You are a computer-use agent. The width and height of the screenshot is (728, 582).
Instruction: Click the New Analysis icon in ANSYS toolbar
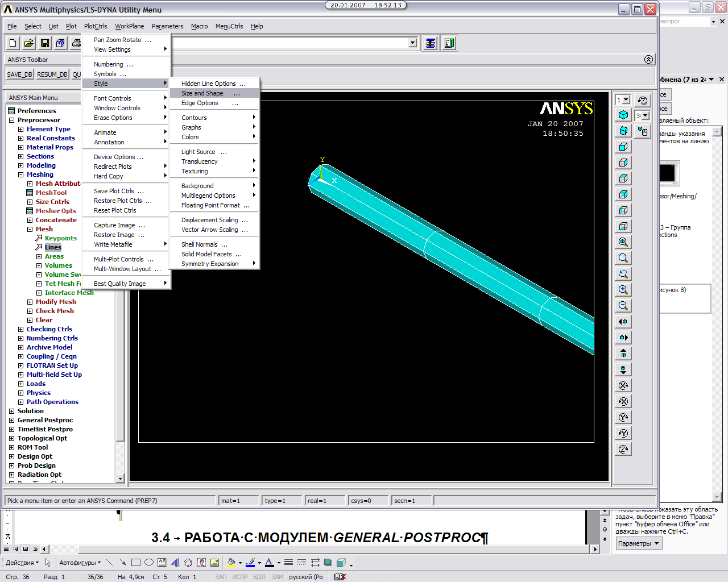tap(13, 43)
